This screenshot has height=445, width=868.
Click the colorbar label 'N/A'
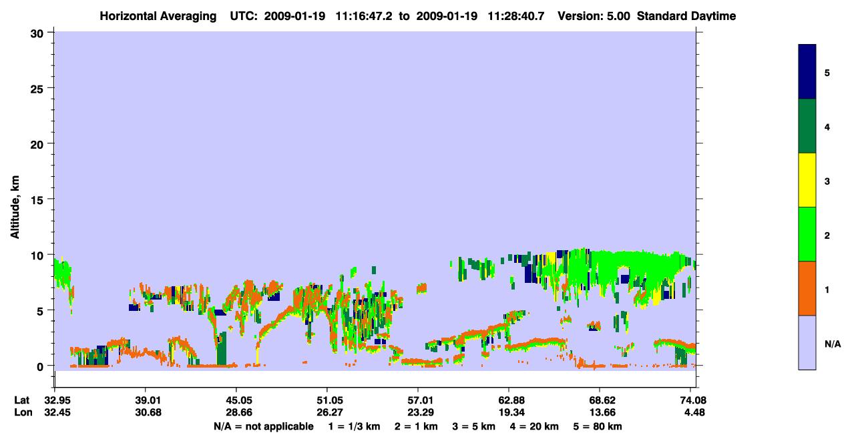point(833,344)
